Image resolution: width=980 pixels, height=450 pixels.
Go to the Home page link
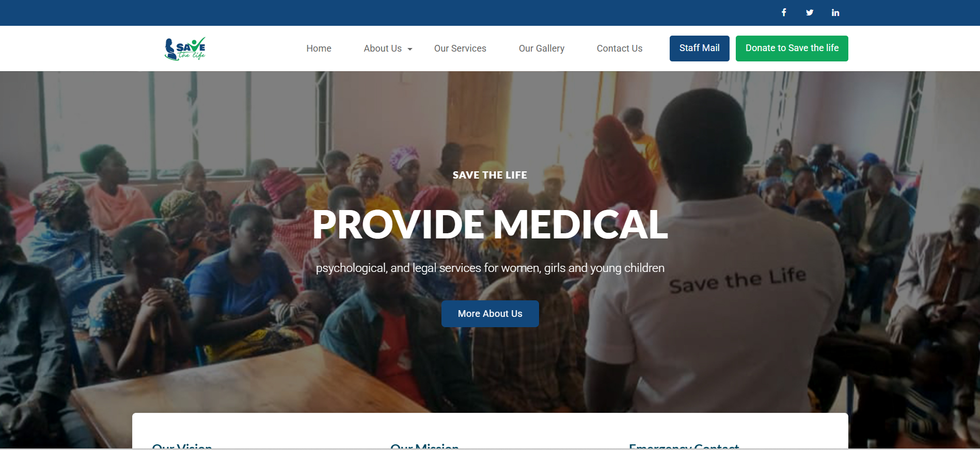click(319, 49)
